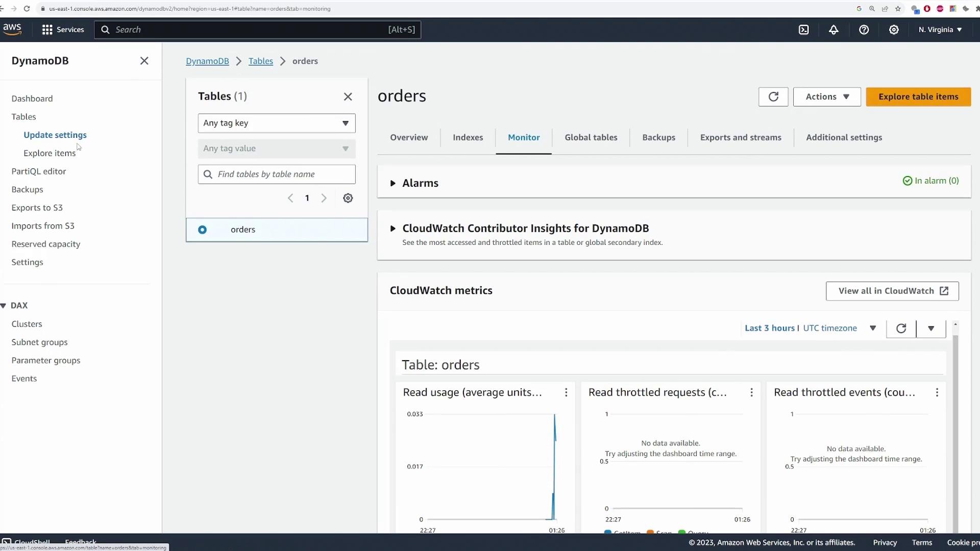Switch to the Indexes tab

(x=468, y=138)
